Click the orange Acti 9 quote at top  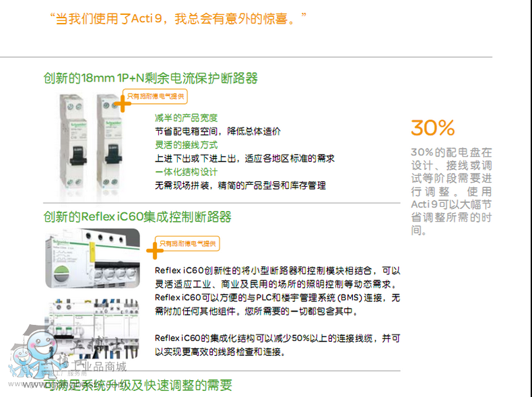[178, 18]
